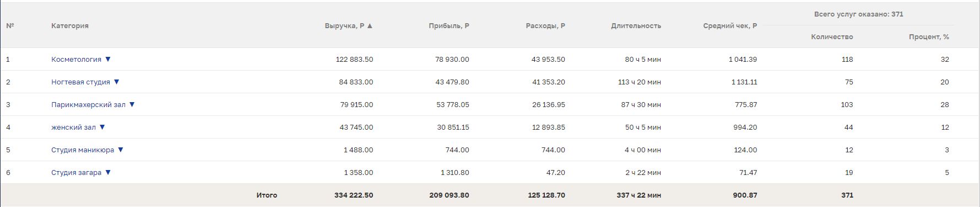Open the Ногтевая студия category link
The height and width of the screenshot is (207, 980).
(80, 82)
